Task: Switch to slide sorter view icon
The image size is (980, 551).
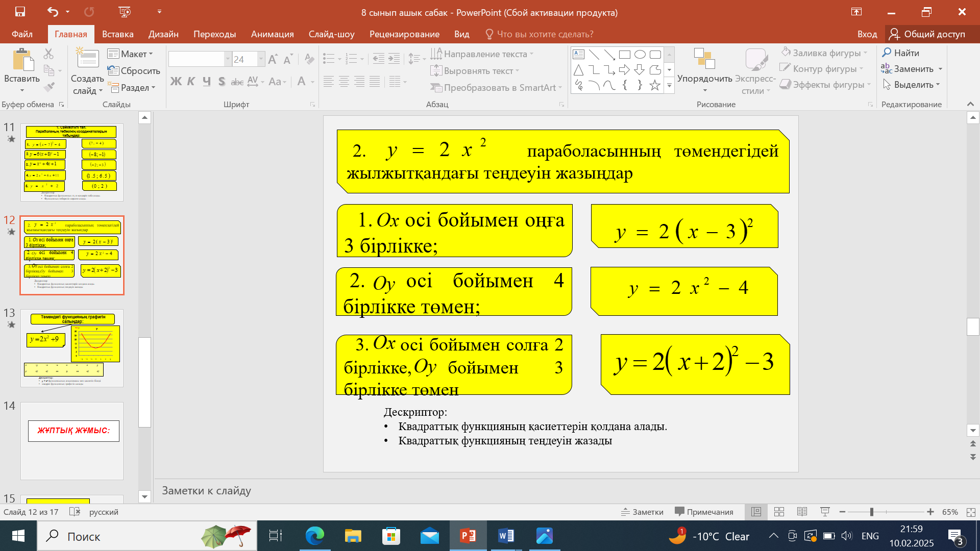Action: (x=779, y=512)
